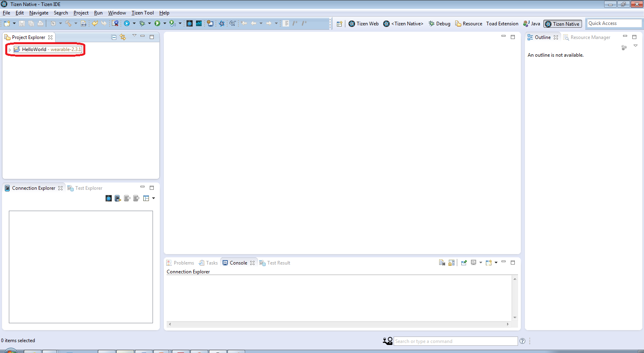Open the File menu

[6, 13]
